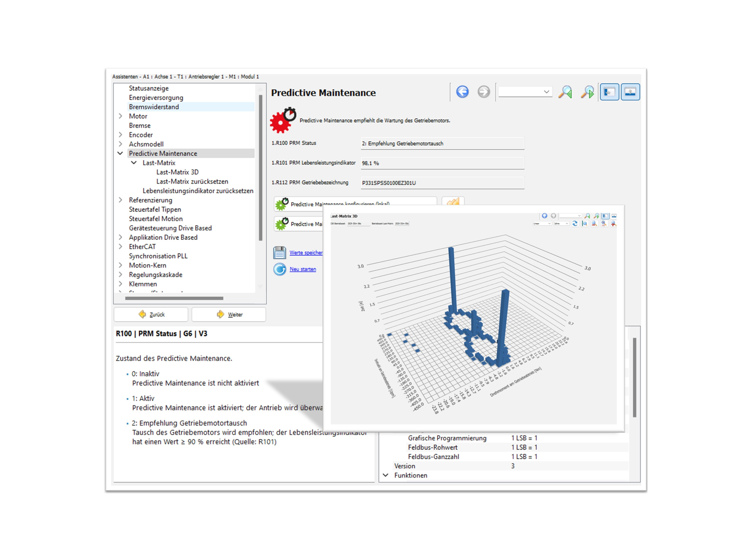Click the properties panel vertical scrollbar

pos(634,377)
